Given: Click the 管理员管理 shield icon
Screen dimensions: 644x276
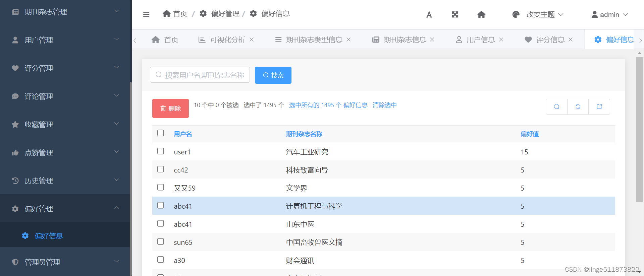Looking at the screenshot, I should coord(15,262).
